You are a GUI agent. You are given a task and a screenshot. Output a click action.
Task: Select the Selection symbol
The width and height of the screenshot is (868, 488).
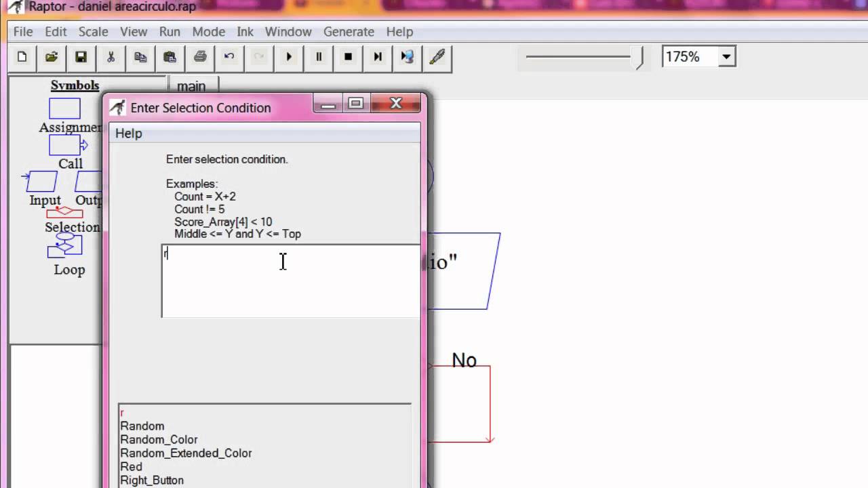tap(64, 212)
